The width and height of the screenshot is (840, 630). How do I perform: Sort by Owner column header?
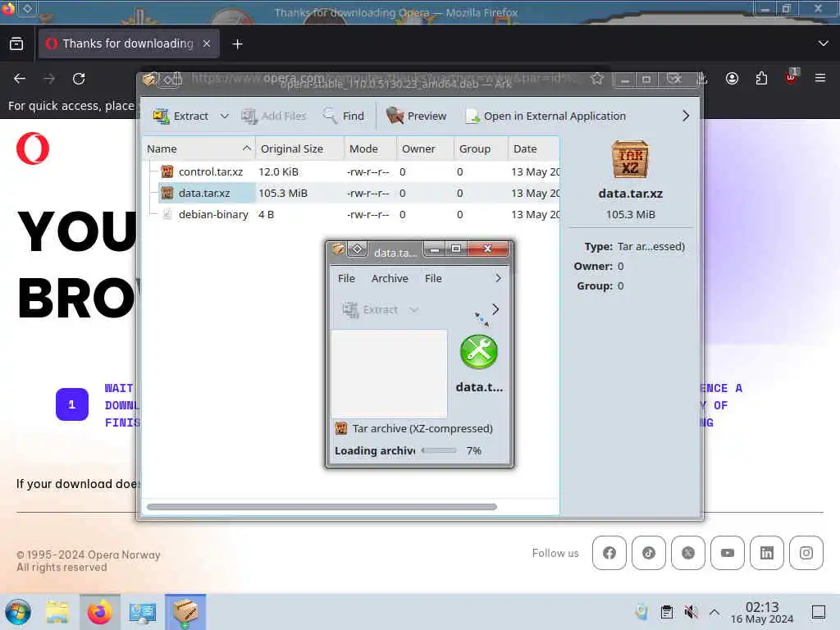(x=426, y=149)
